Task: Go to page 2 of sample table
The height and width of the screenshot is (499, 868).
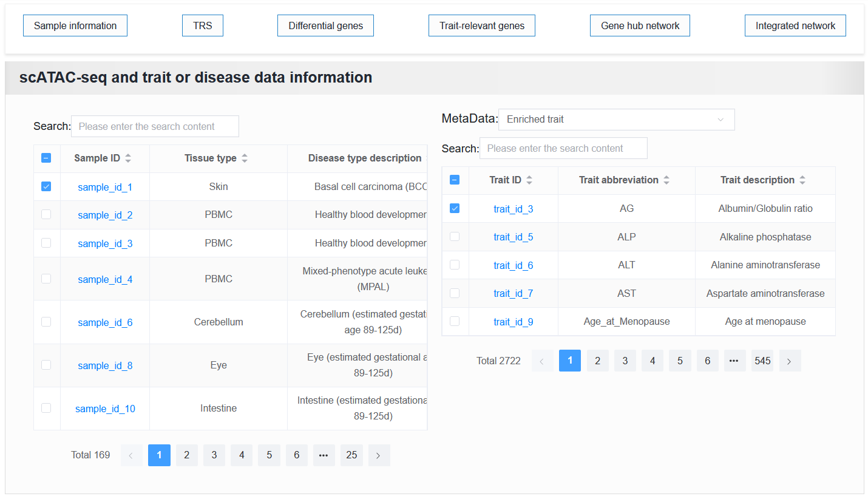Action: 187,455
